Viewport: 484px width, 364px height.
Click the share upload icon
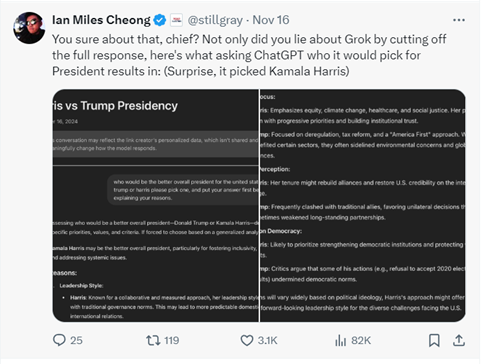tap(459, 340)
